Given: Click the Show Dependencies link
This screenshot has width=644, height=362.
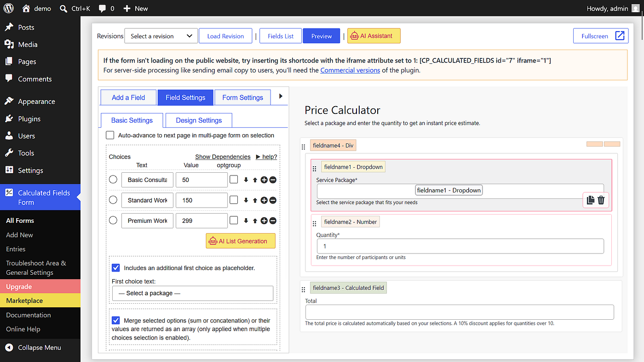Looking at the screenshot, I should pyautogui.click(x=223, y=157).
